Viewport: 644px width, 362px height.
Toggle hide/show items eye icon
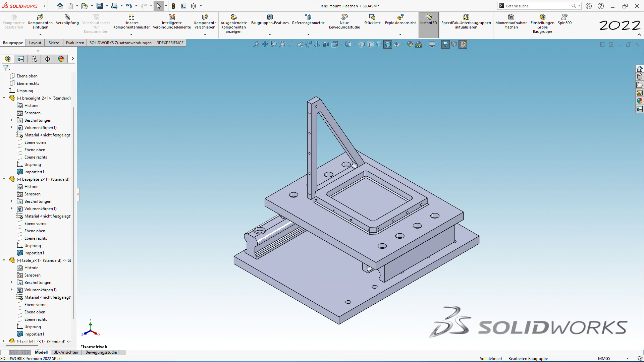pyautogui.click(x=397, y=44)
